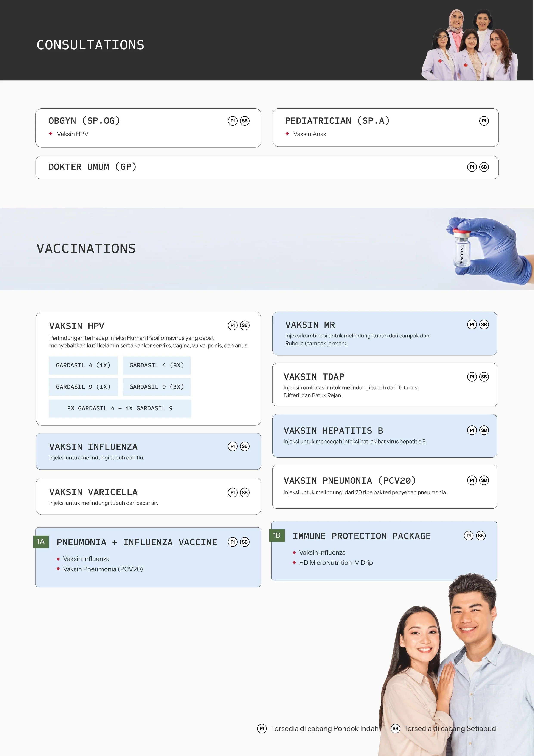This screenshot has height=756, width=534.
Task: Click PI badge on Vaksin MR card
Action: (x=472, y=324)
